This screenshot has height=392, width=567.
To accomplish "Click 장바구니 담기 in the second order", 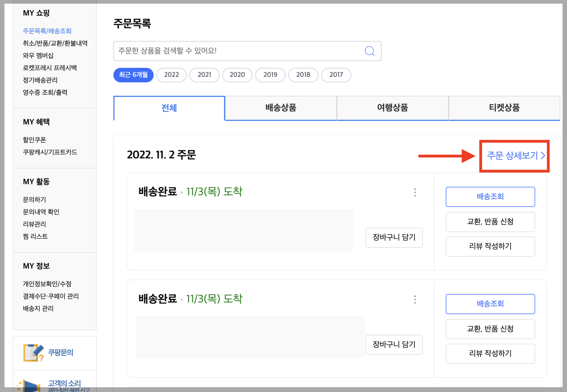I will [x=394, y=345].
